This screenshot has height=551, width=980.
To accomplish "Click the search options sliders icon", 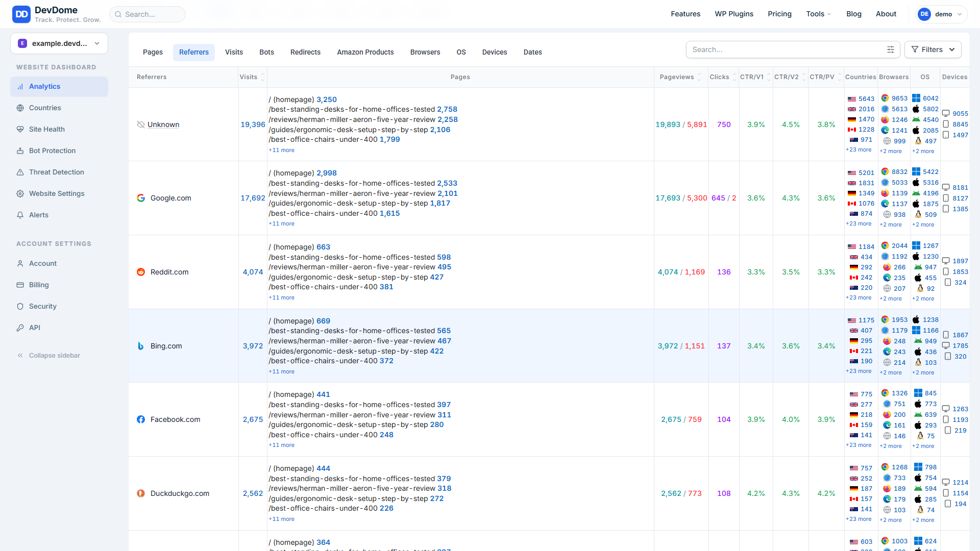I will 891,49.
